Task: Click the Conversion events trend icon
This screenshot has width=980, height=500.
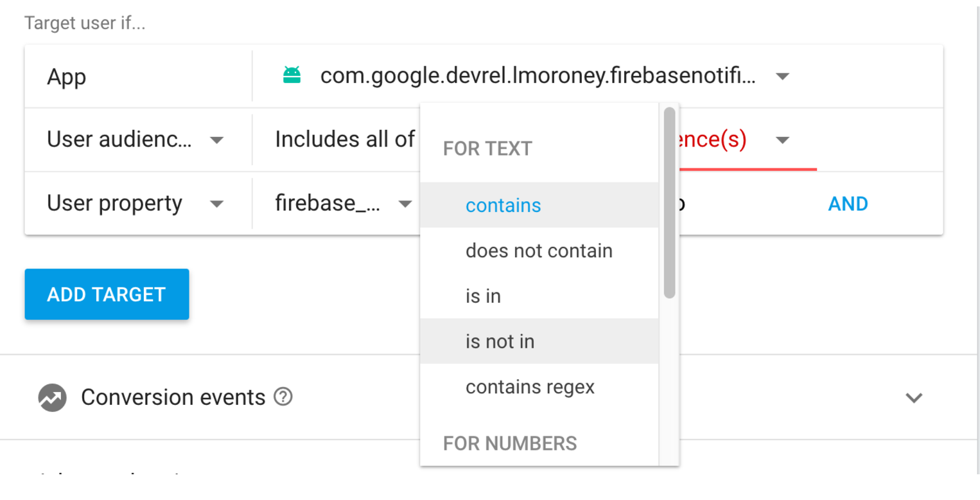Action: point(52,398)
